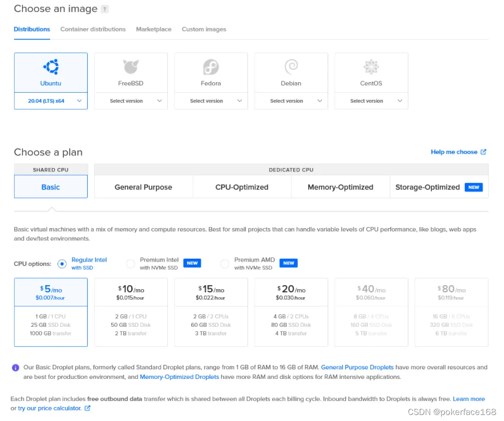Click the Choose an image heading
Screen dimensions: 504x421
tap(56, 9)
